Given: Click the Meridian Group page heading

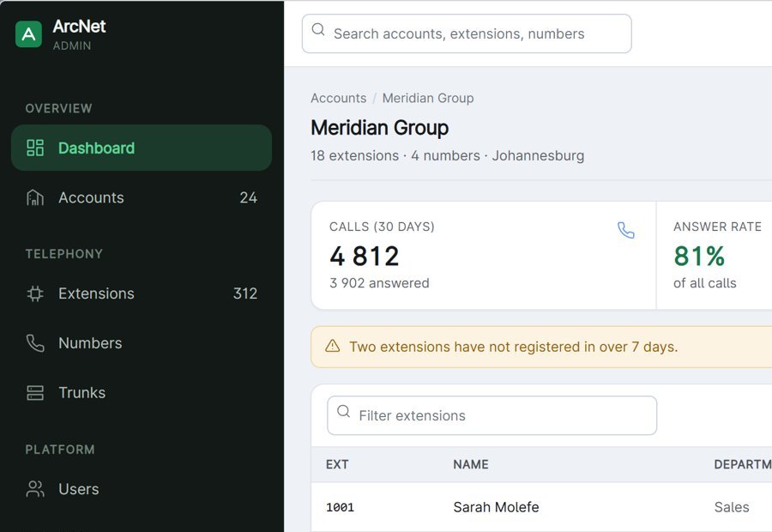Looking at the screenshot, I should 380,128.
